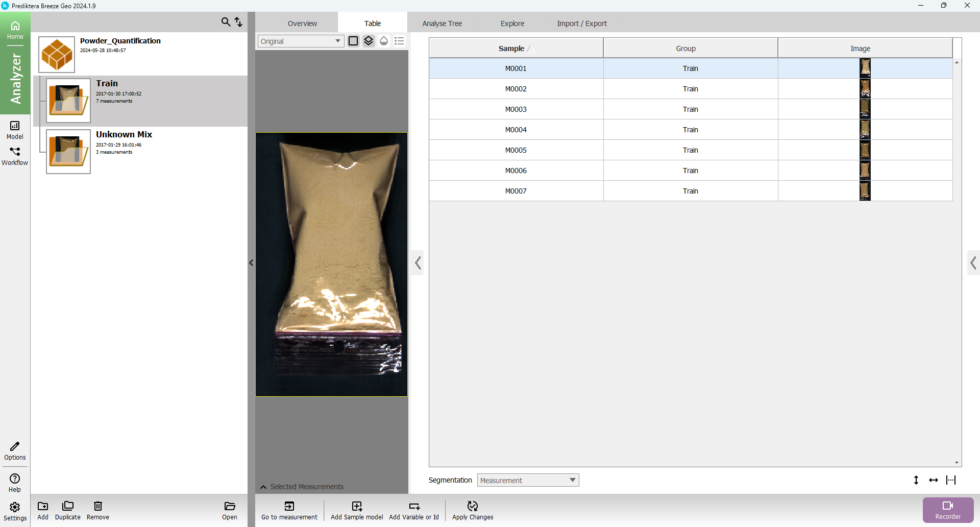Select the Unknown Mix group
Screen dimensions: 980x527
pyautogui.click(x=124, y=135)
